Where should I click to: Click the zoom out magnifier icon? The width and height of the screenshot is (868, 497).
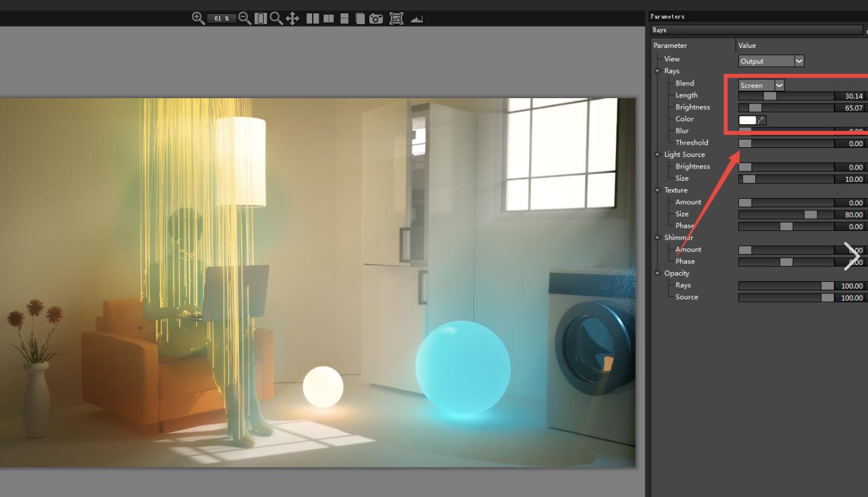(244, 18)
